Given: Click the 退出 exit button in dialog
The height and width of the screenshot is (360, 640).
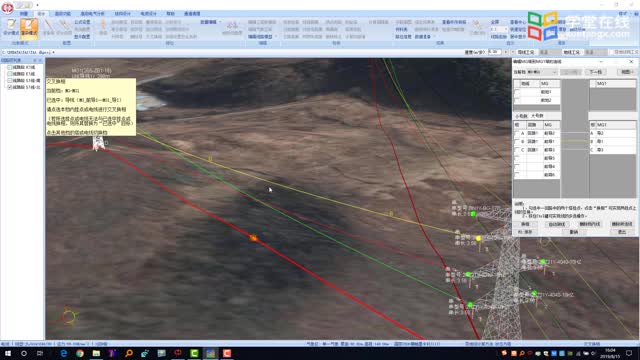Looking at the screenshot, I should pos(622,232).
